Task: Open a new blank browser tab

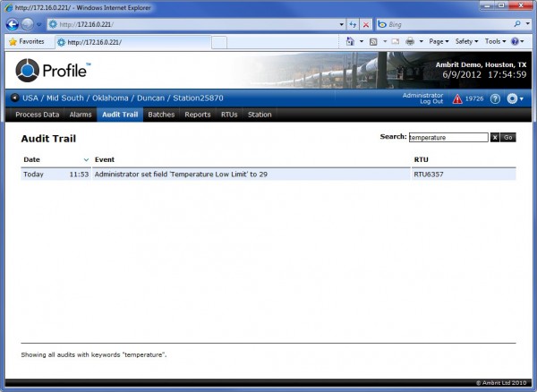Action: click(x=219, y=43)
